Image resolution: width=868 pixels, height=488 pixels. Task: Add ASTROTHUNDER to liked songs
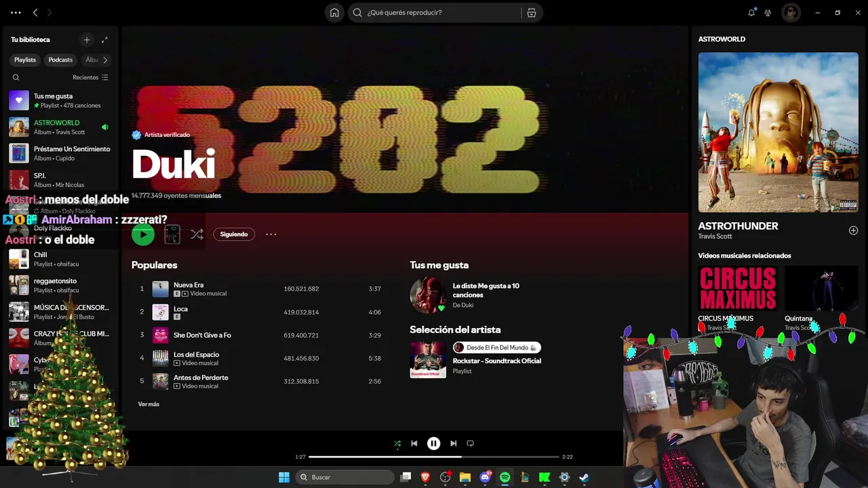point(853,230)
